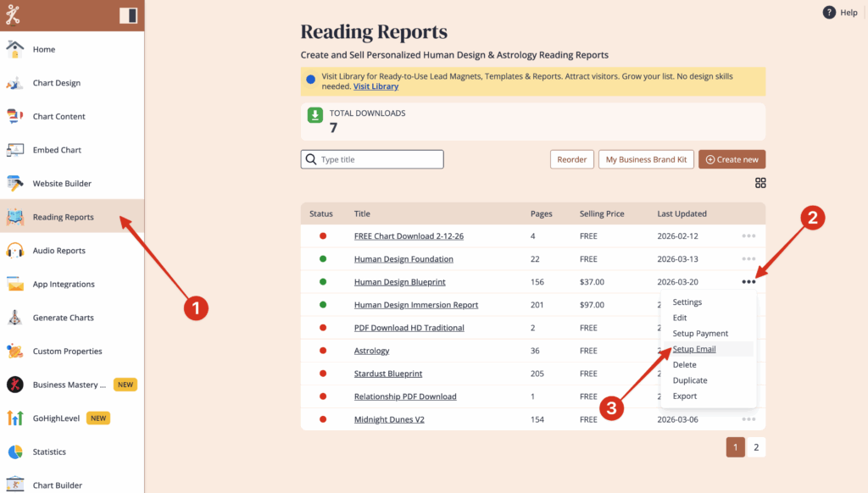Open options for Human Design Blueprint row
This screenshot has width=868, height=493.
tap(748, 282)
